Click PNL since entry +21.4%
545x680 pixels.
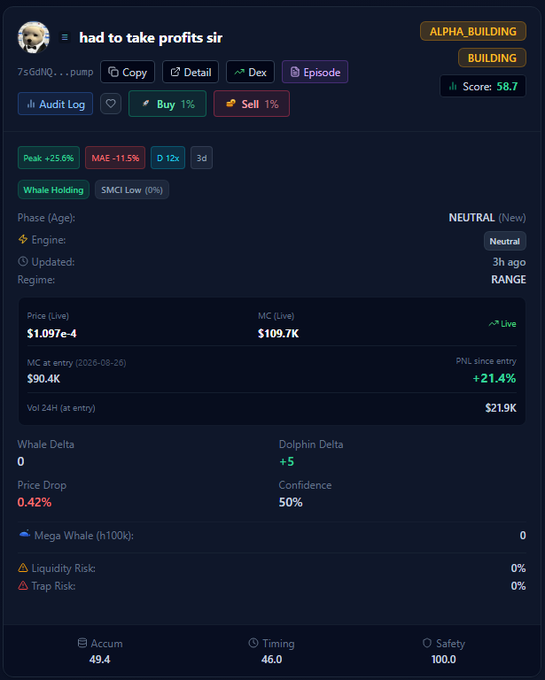[x=494, y=378]
